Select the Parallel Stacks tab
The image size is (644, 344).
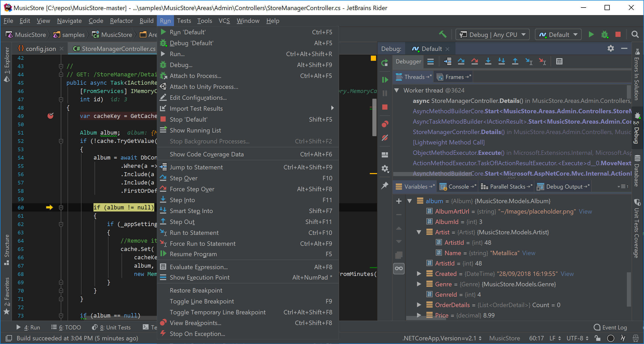508,187
